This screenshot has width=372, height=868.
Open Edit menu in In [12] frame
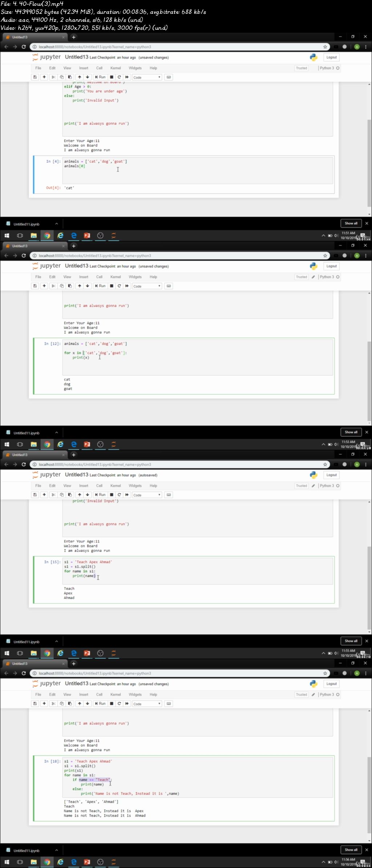(x=52, y=277)
